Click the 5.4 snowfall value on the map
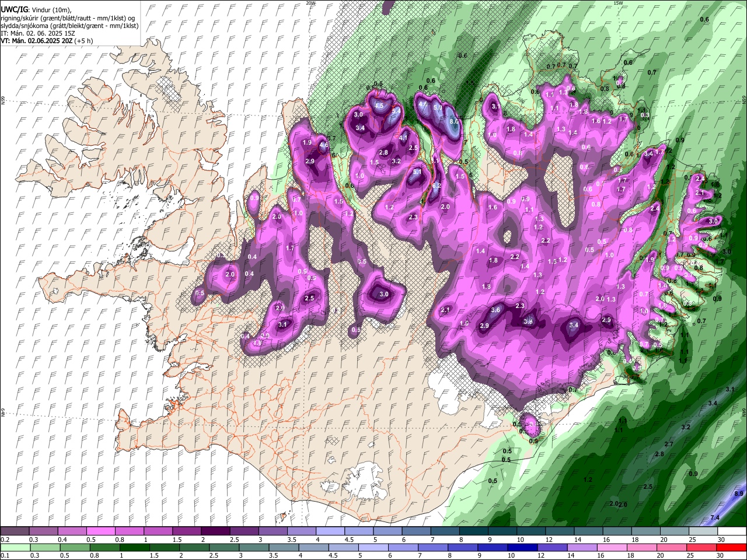This screenshot has width=747, height=560. pos(396,111)
